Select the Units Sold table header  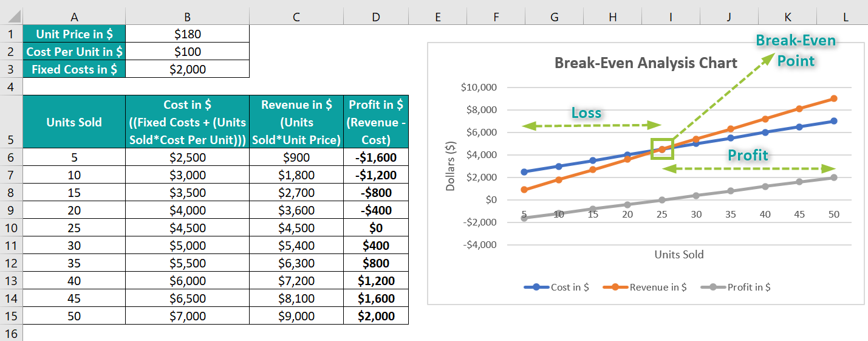tap(74, 122)
